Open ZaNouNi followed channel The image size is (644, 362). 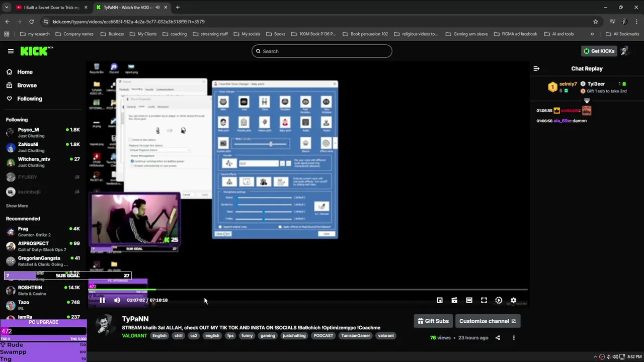(x=43, y=147)
